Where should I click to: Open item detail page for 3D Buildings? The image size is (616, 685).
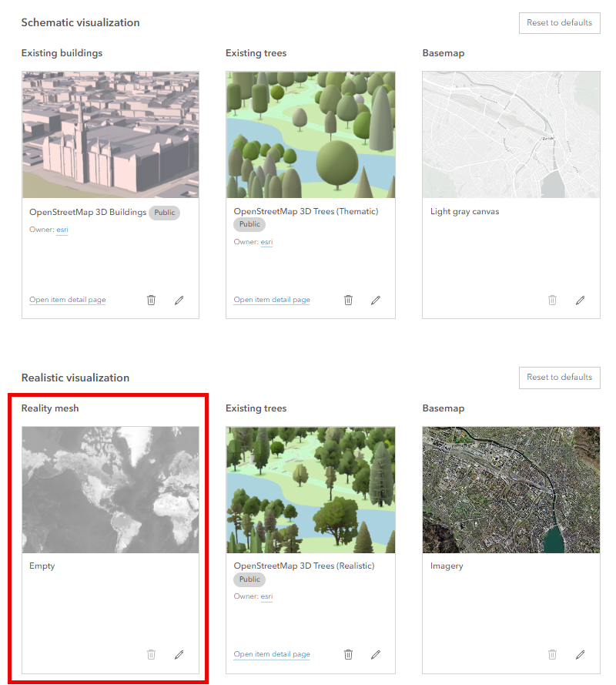point(67,299)
